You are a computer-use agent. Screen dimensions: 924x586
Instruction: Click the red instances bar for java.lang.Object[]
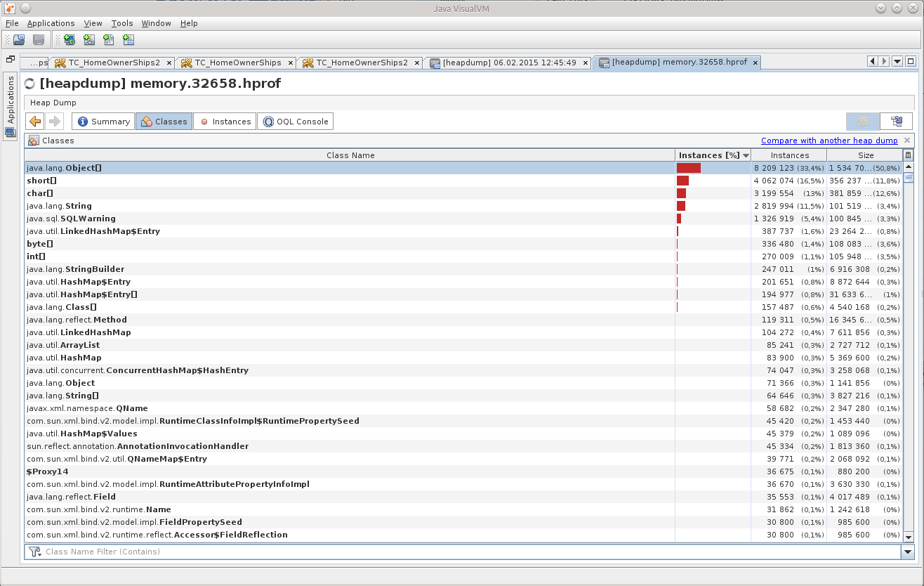click(x=689, y=168)
